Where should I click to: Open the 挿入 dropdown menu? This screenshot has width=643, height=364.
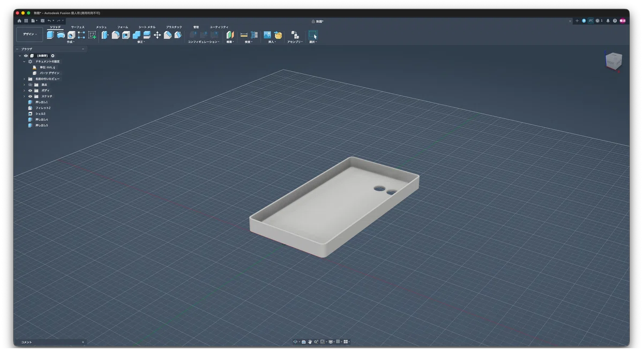click(271, 42)
